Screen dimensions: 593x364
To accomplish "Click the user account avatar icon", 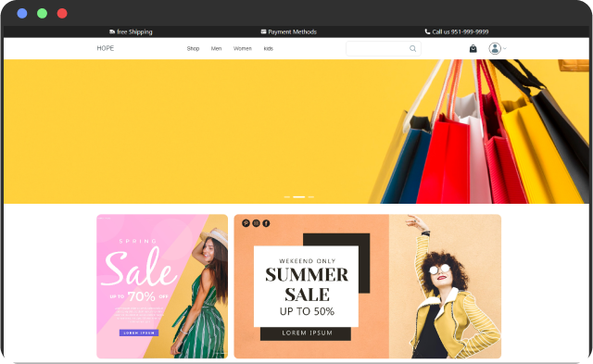I will [x=495, y=48].
